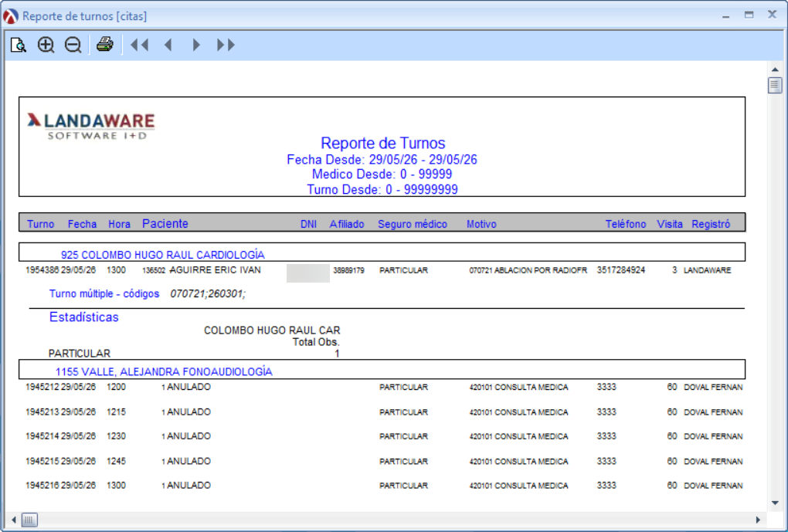Click the horizontal scrollbar thumb
The height and width of the screenshot is (532, 788).
[29, 520]
